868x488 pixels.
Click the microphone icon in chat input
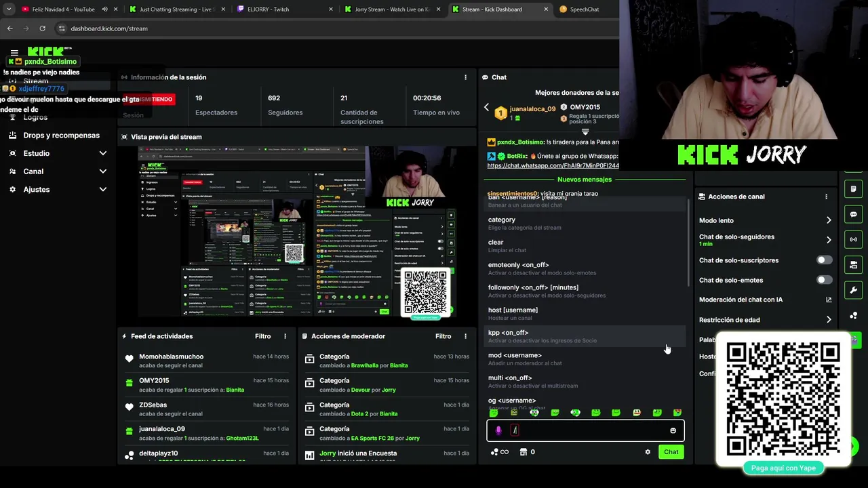tap(498, 430)
